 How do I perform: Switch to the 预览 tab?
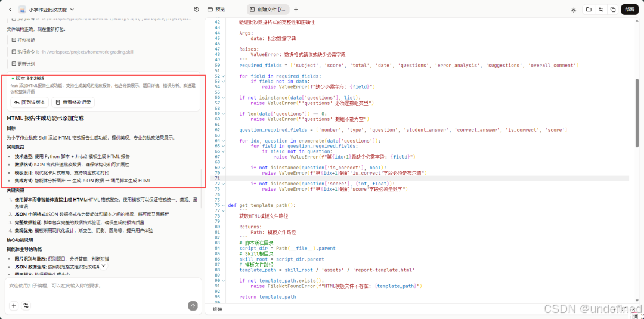pos(216,9)
